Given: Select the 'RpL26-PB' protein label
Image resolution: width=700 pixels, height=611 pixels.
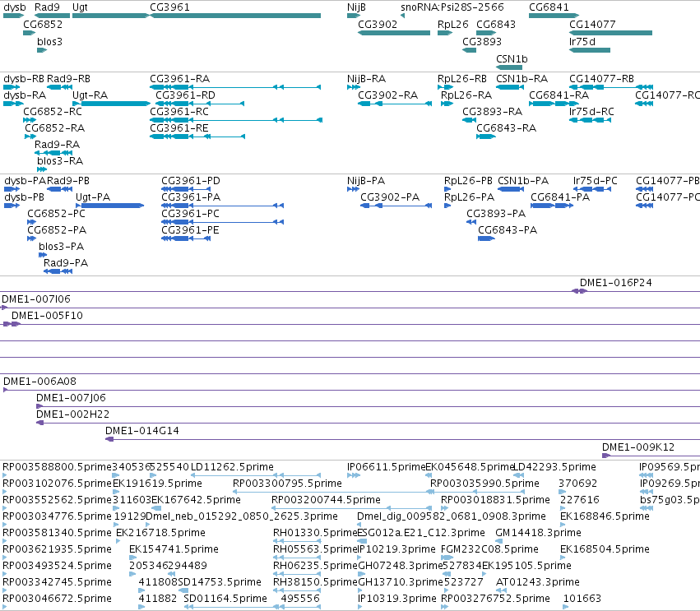Looking at the screenshot, I should click(x=468, y=181).
